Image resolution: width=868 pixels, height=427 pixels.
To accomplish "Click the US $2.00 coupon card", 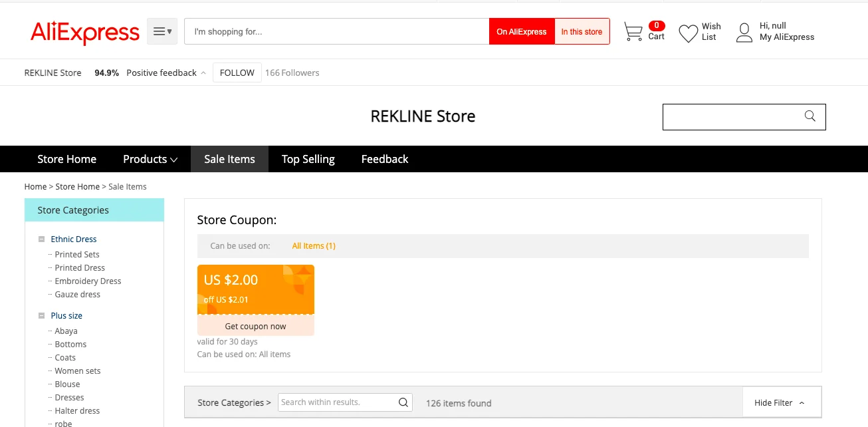I will (x=256, y=289).
